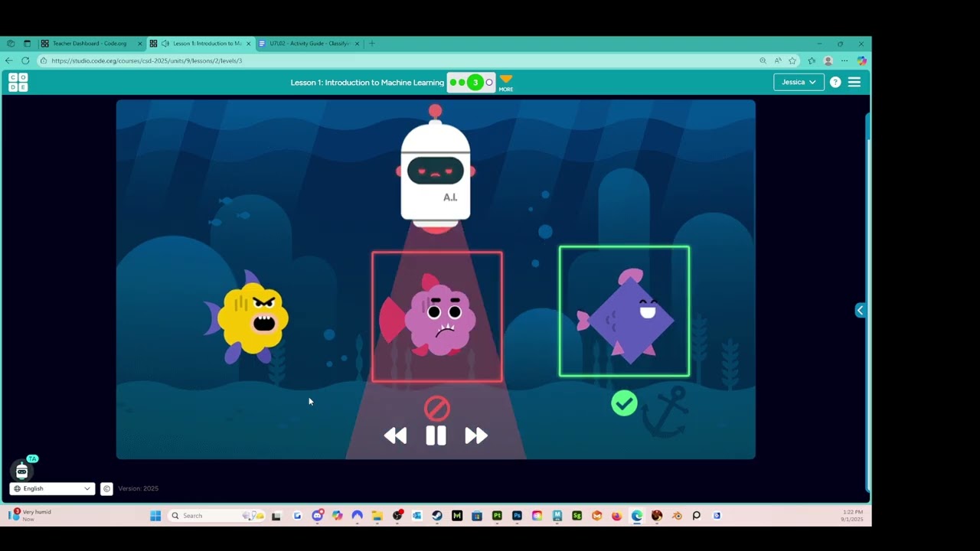This screenshot has width=980, height=551.
Task: Open the Copilot icon in the browser
Action: (x=861, y=60)
